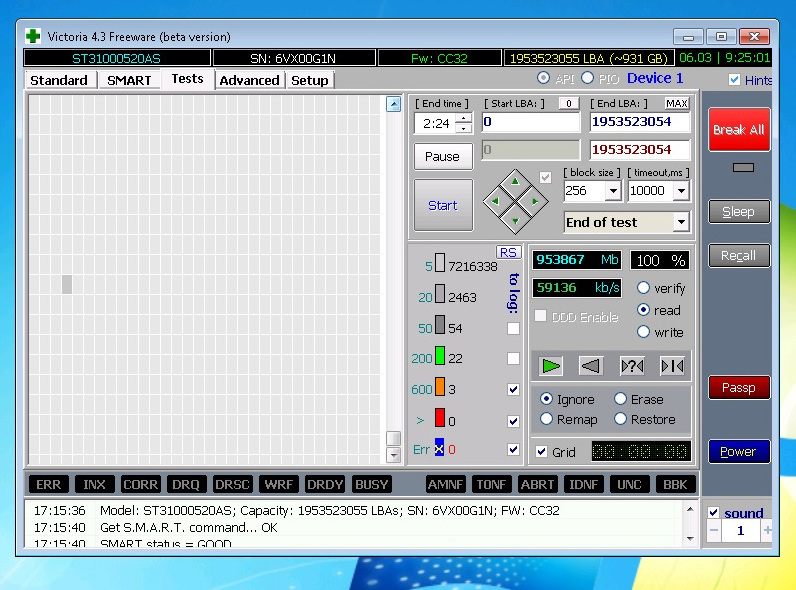Click the up arrow on the navigation diamond

pos(515,181)
